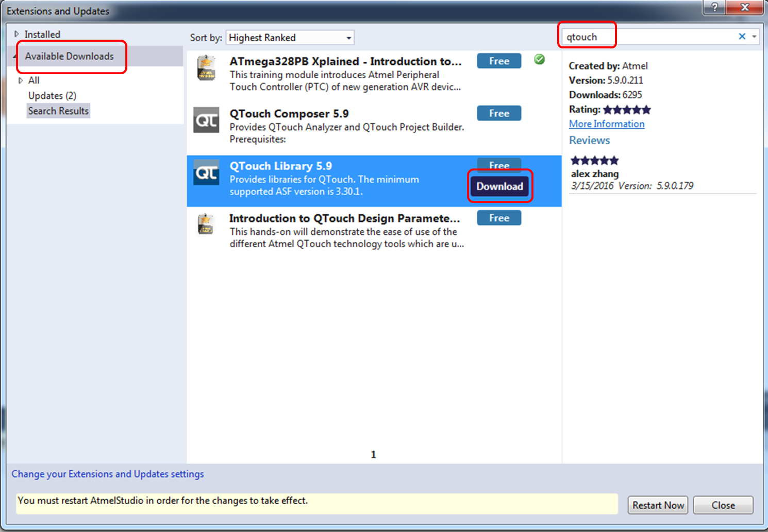This screenshot has width=768, height=532.
Task: Download the QTouch Library 5.9 extension
Action: 499,186
